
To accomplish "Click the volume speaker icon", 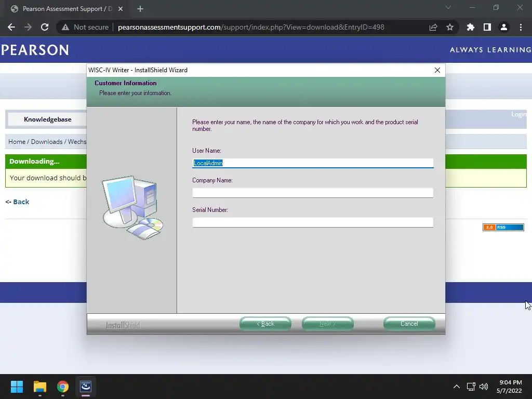I will coord(484,387).
